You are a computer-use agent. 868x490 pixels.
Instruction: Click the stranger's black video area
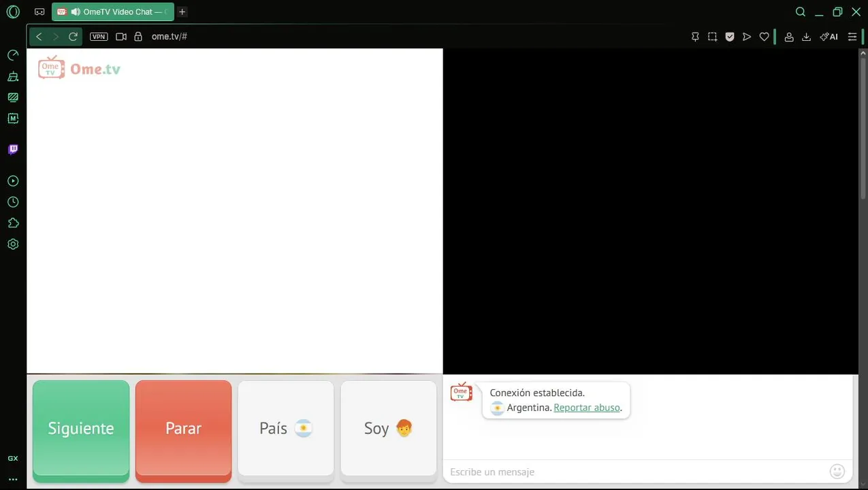pos(650,211)
